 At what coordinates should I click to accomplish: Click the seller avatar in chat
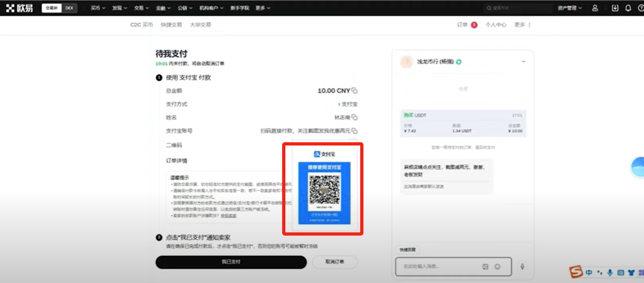tap(407, 62)
